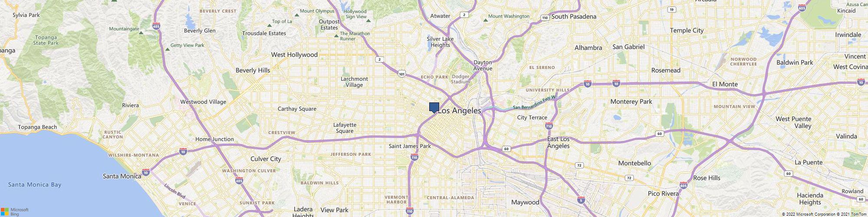Select the Santa Monica city label
This screenshot has height=217, width=868.
click(x=122, y=176)
